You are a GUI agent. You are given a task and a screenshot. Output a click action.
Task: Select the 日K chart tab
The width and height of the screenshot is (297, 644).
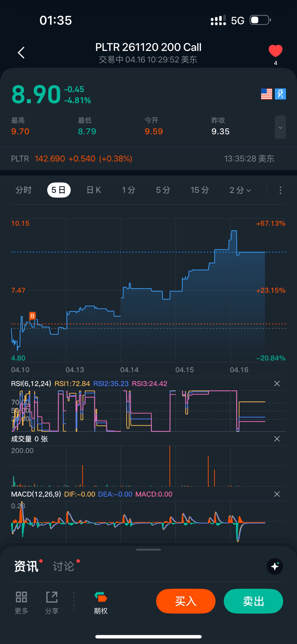click(94, 190)
